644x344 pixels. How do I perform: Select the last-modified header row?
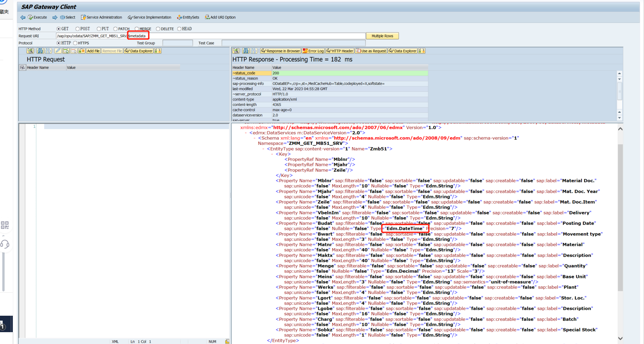click(x=330, y=89)
